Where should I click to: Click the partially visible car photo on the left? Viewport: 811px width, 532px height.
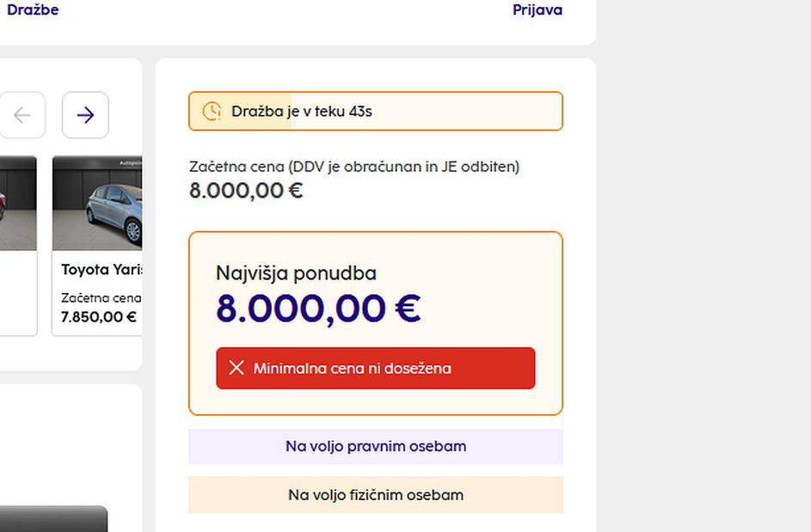click(x=17, y=203)
